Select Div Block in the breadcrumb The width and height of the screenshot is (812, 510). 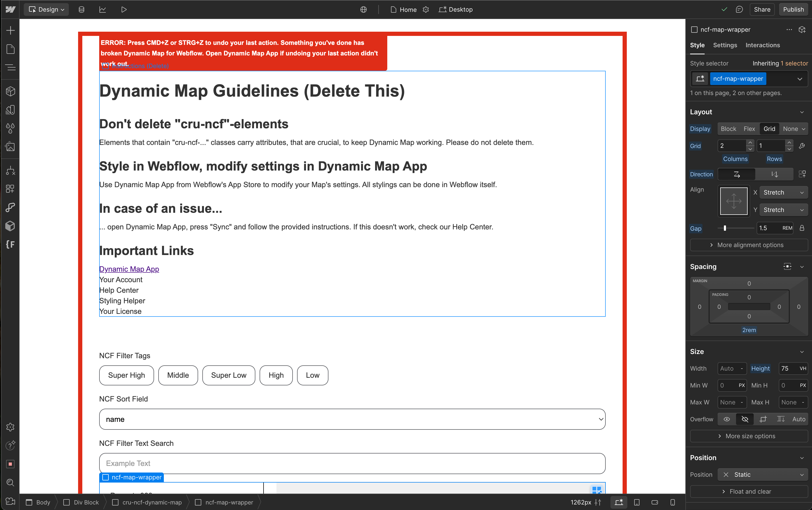click(81, 502)
